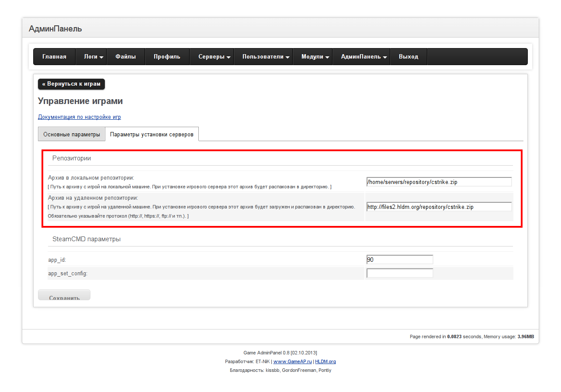Click the Сохранить button

point(64,295)
